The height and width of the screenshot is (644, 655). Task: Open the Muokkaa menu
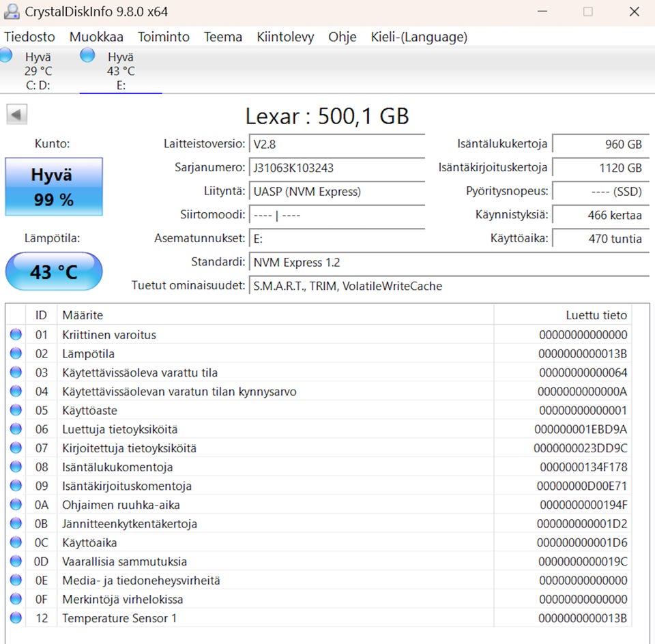pyautogui.click(x=96, y=37)
